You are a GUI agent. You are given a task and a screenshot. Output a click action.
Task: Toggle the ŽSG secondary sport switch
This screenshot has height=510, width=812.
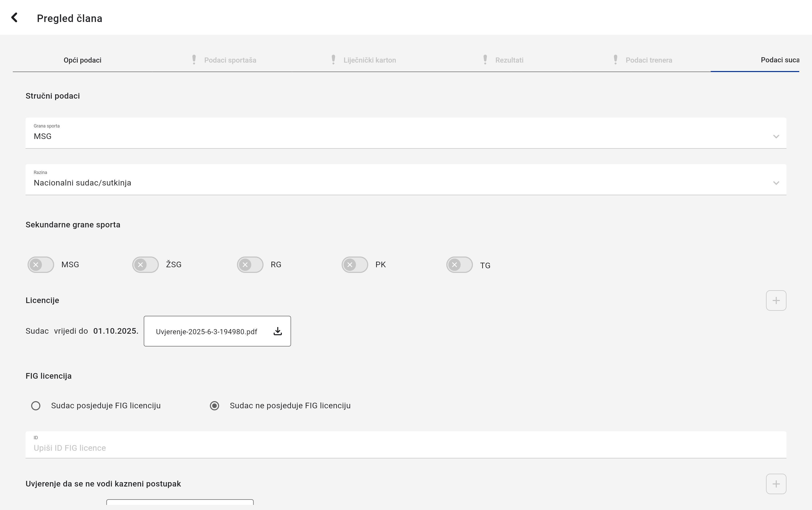pos(145,265)
